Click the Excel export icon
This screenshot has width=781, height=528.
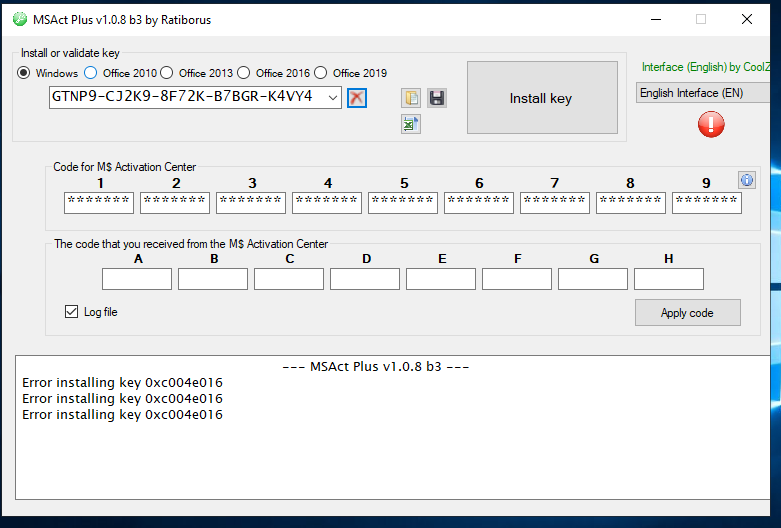411,124
